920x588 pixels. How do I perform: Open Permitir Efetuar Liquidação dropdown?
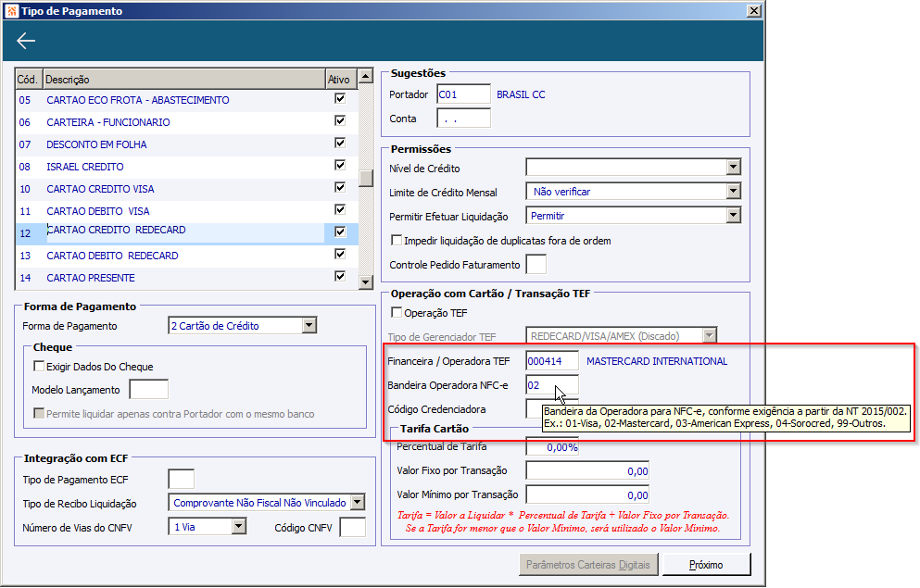[x=734, y=216]
